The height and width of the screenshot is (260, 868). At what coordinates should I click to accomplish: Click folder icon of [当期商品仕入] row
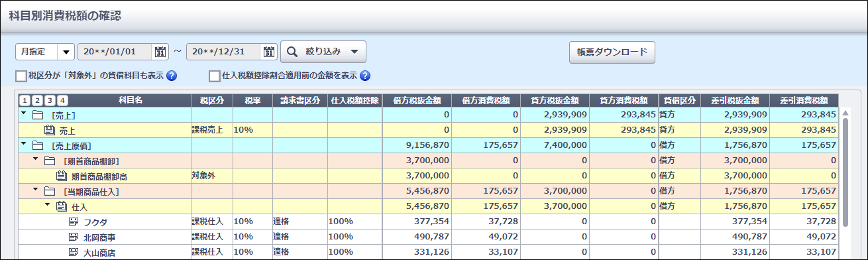pyautogui.click(x=49, y=191)
